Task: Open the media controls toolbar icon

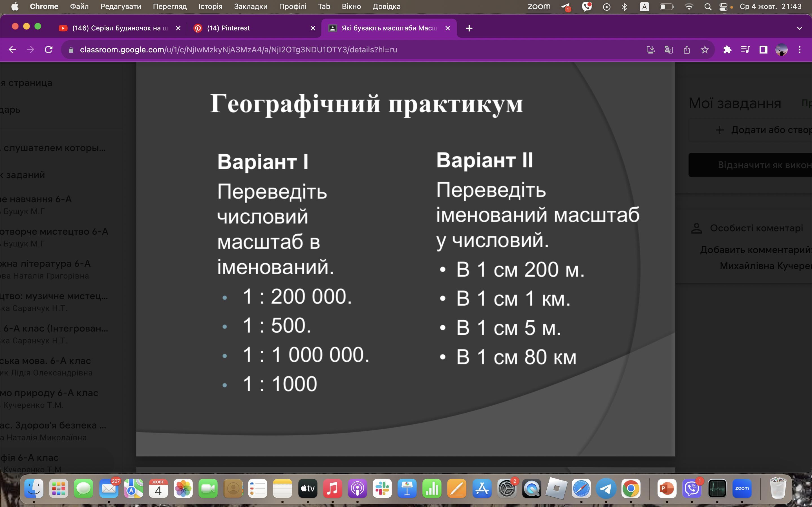Action: (x=745, y=50)
